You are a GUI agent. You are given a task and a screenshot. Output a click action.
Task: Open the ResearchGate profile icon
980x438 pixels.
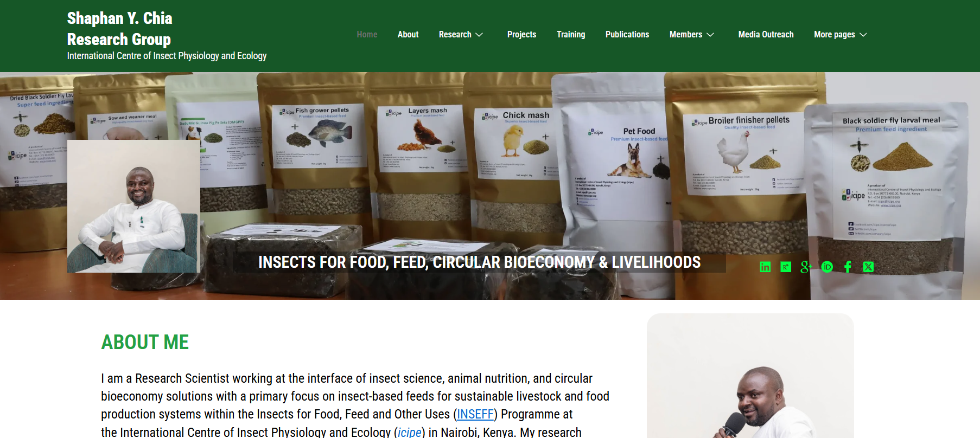(x=786, y=267)
